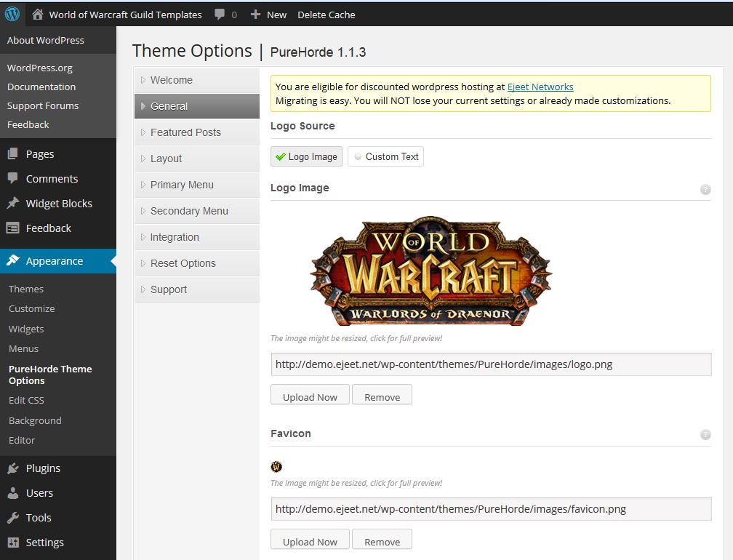Expand the General section arrow
The width and height of the screenshot is (733, 560).
click(x=143, y=106)
